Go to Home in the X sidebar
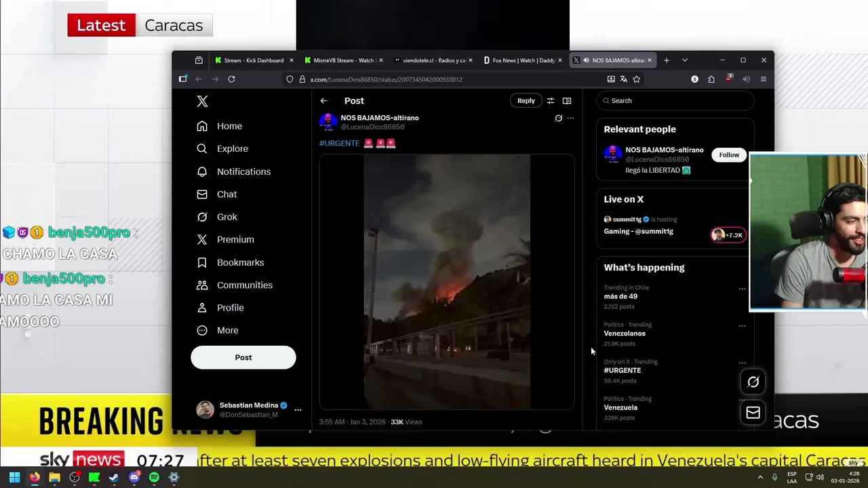 click(x=219, y=126)
